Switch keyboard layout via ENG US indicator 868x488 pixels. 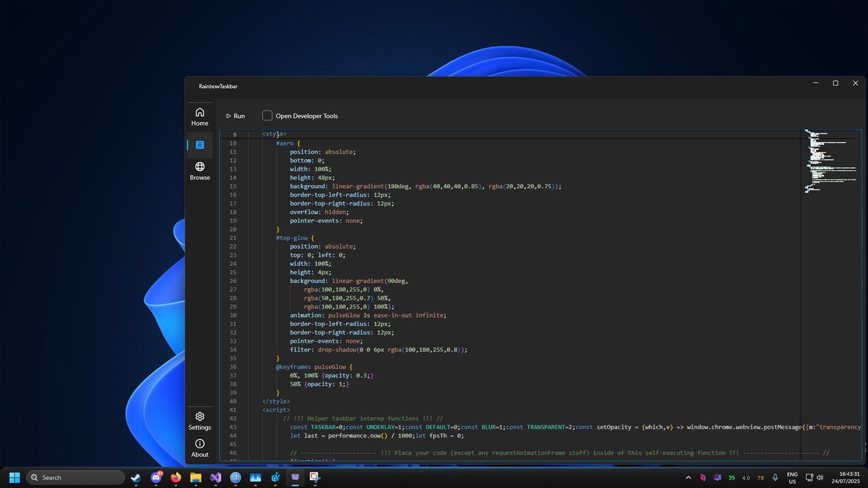point(792,477)
